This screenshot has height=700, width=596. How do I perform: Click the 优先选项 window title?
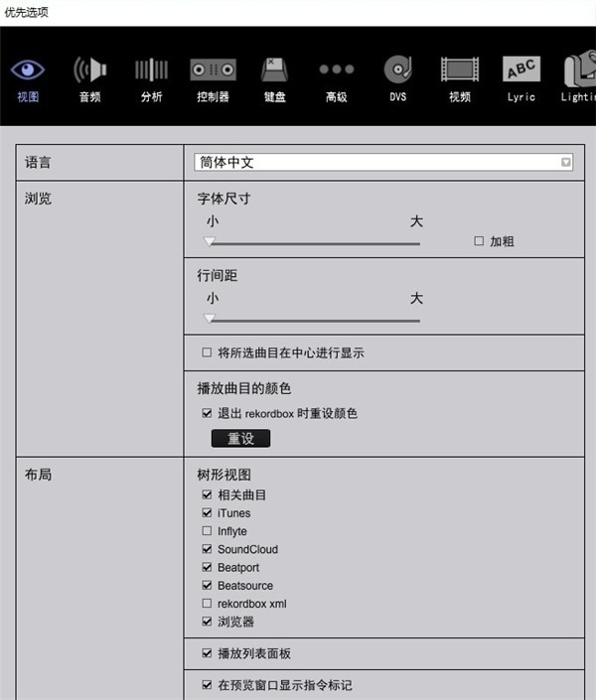click(x=27, y=12)
